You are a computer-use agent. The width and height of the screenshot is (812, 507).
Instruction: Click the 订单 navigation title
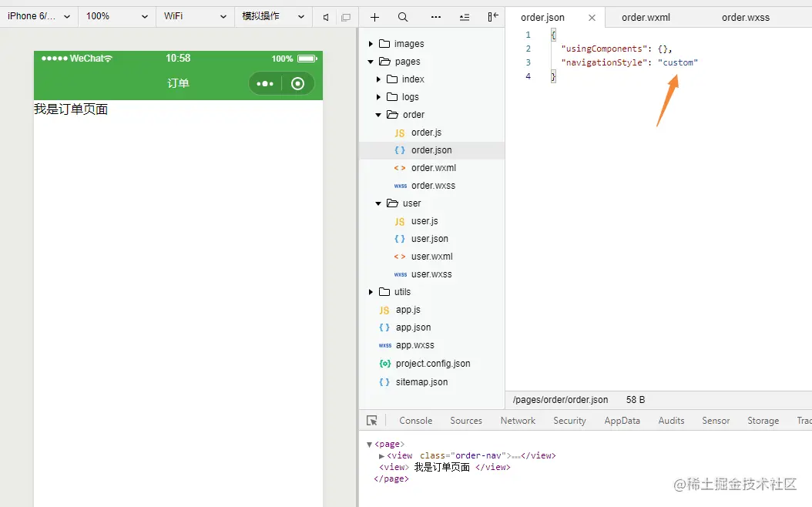178,83
